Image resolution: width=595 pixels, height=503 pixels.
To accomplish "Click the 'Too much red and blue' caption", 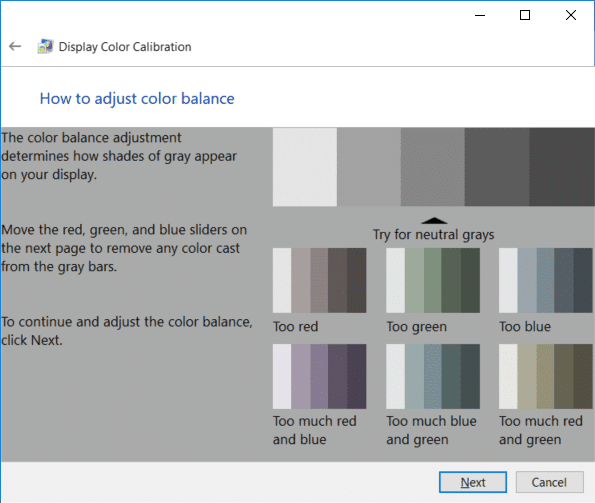I will pyautogui.click(x=315, y=430).
